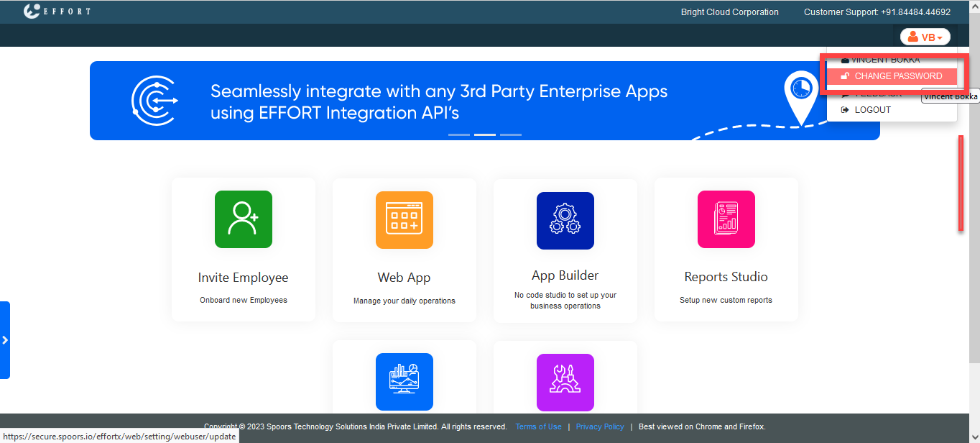Open the VB user dropdown
This screenshot has height=443, width=980.
[925, 37]
